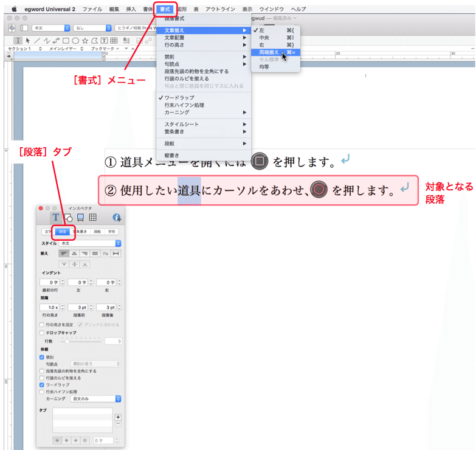476x450 pixels.
Task: Open the Text (T) inspector pane
Action: pyautogui.click(x=55, y=218)
